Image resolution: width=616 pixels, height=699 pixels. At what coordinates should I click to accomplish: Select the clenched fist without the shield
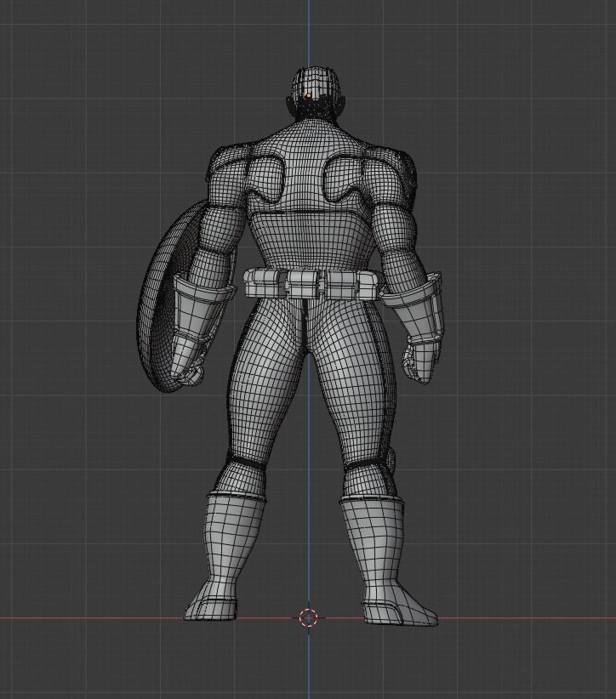[419, 362]
